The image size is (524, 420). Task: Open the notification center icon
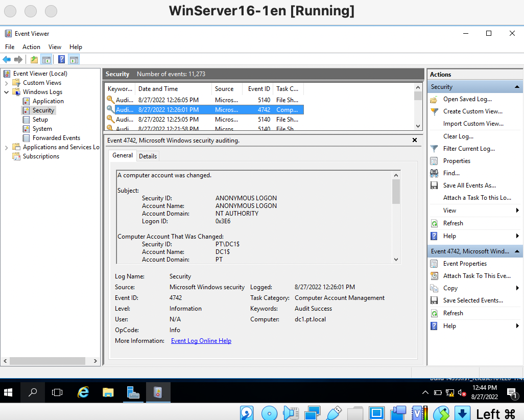click(512, 392)
